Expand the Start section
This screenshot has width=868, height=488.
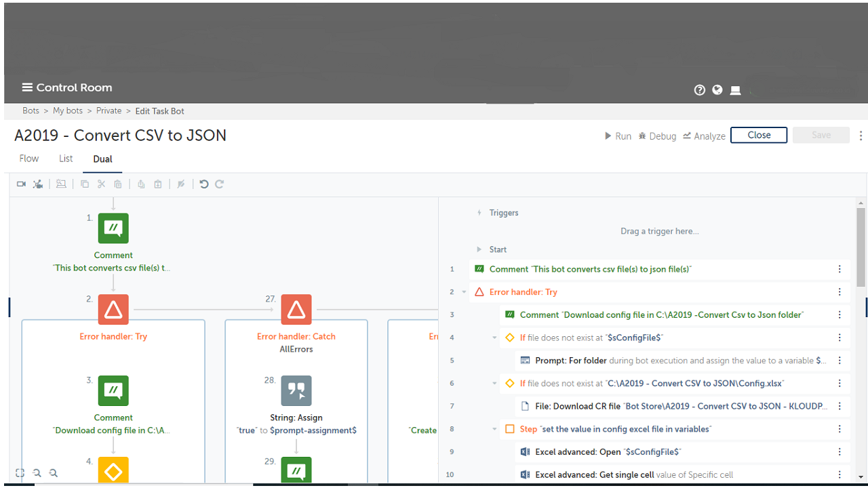(x=479, y=249)
